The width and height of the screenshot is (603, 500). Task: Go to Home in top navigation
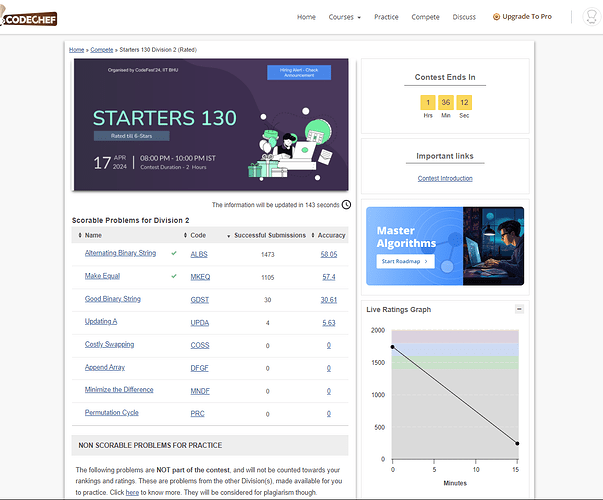tap(306, 17)
